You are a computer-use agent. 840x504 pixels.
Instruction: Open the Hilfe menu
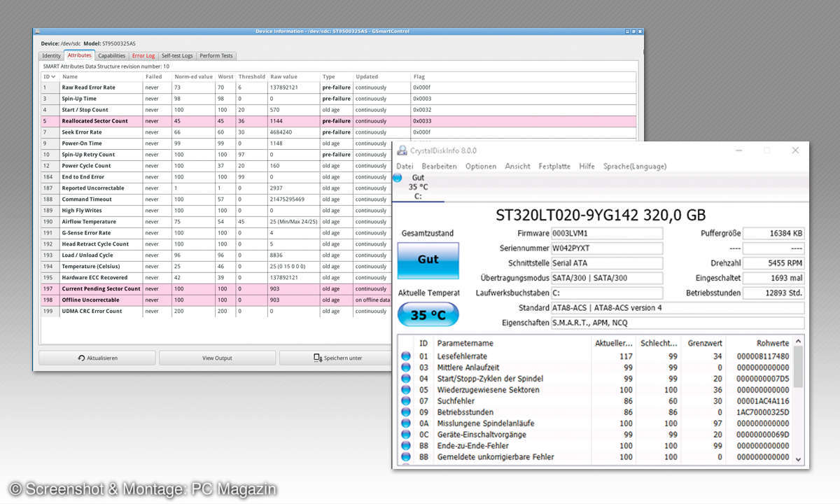(x=587, y=167)
